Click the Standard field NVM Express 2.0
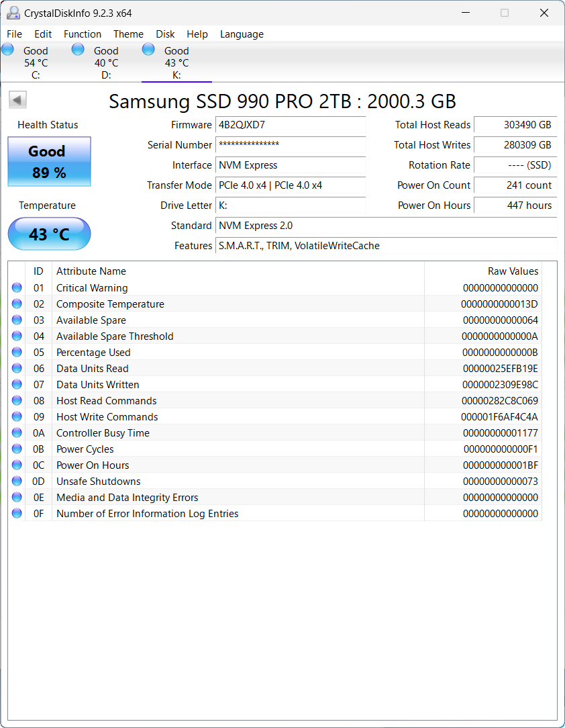This screenshot has width=565, height=728. tap(387, 226)
